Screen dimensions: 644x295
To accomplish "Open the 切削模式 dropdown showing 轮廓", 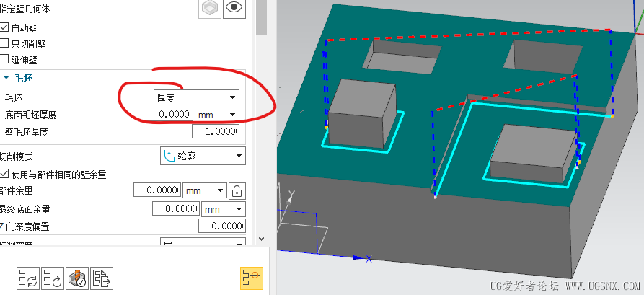I will tap(203, 156).
